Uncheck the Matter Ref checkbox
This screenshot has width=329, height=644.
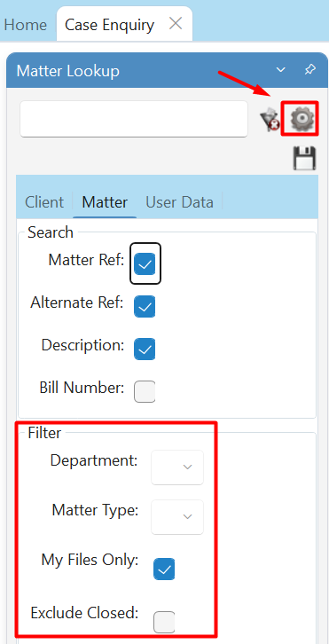click(x=145, y=263)
